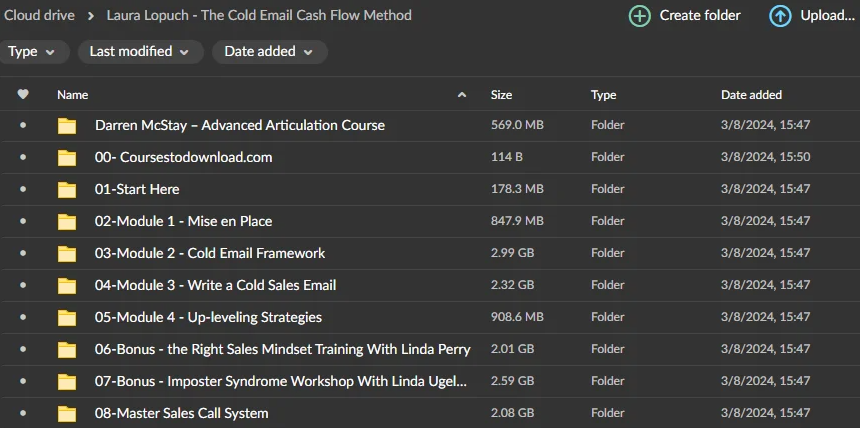Click the Create folder button label
The width and height of the screenshot is (860, 428).
(700, 16)
